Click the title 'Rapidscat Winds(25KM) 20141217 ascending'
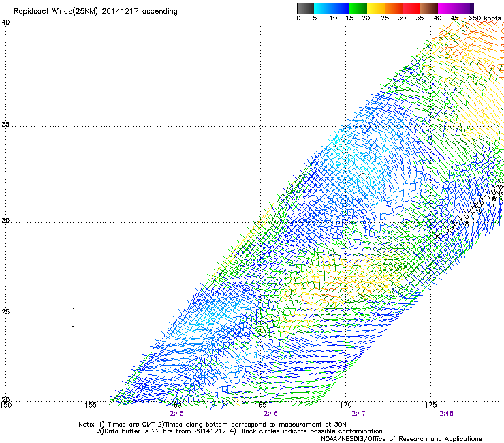504x443 pixels. 95,12
